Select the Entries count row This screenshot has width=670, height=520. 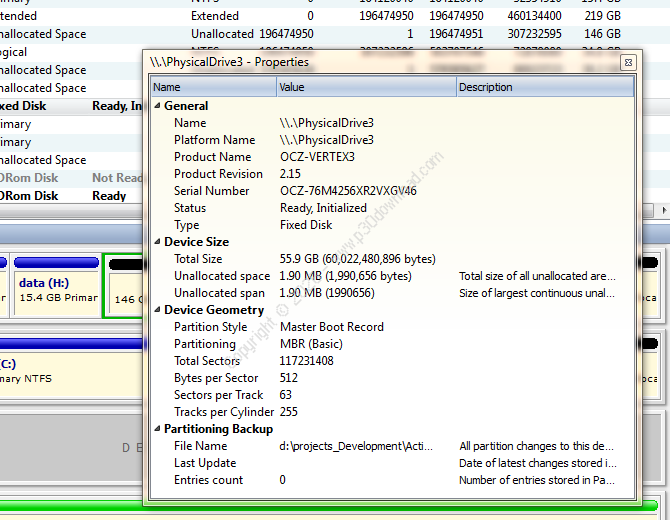208,480
